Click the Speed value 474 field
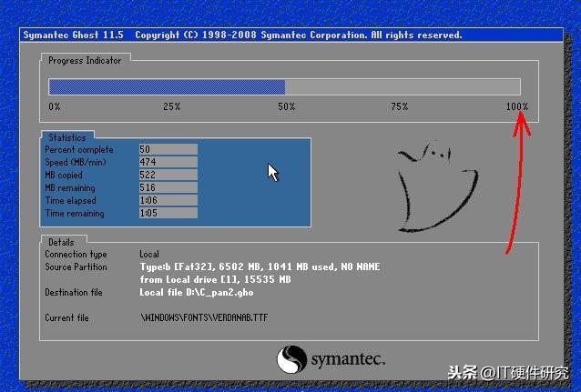Image resolution: width=581 pixels, height=392 pixels. (168, 162)
